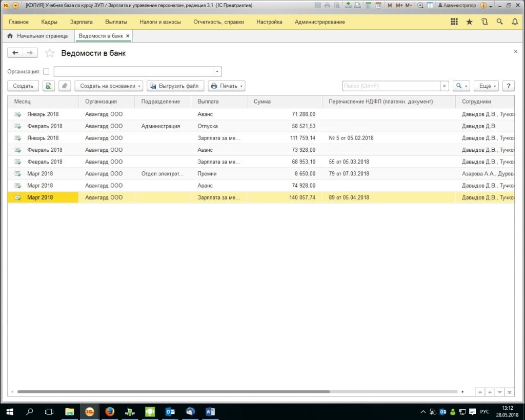Toggle the Организация filter checkbox

tap(46, 72)
